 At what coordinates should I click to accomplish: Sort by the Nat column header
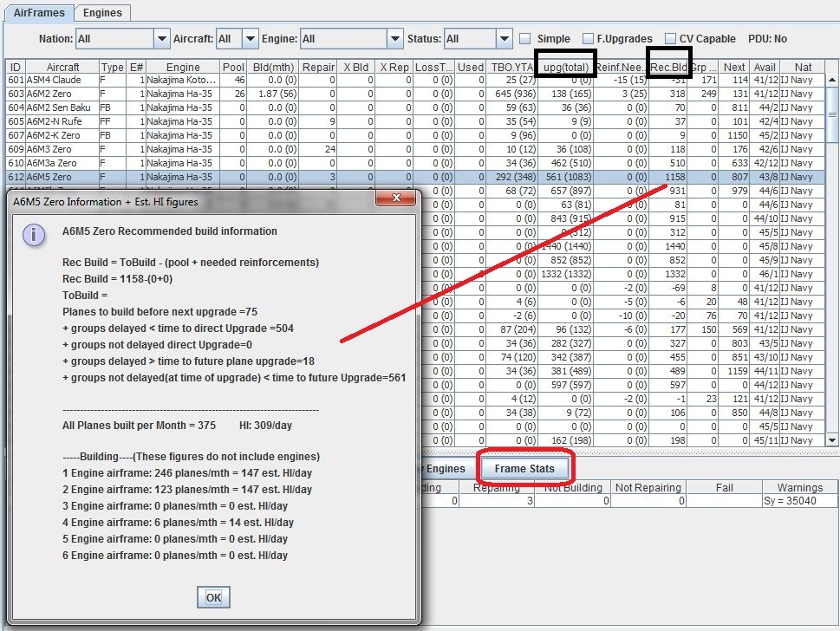(803, 67)
